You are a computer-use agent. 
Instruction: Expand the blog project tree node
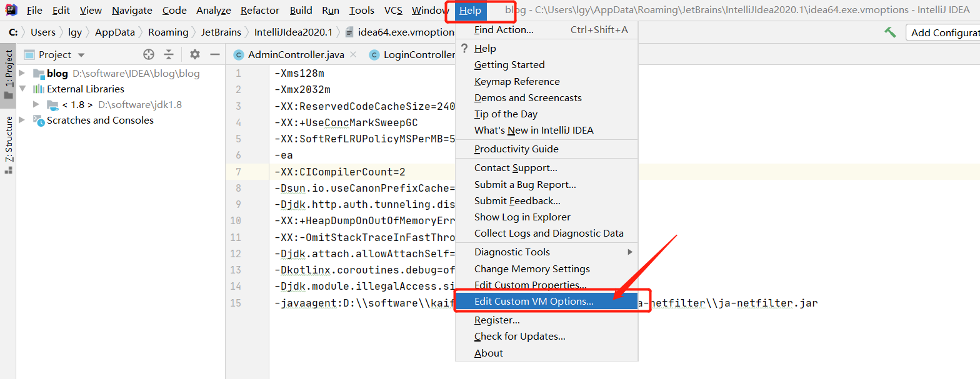coord(23,74)
